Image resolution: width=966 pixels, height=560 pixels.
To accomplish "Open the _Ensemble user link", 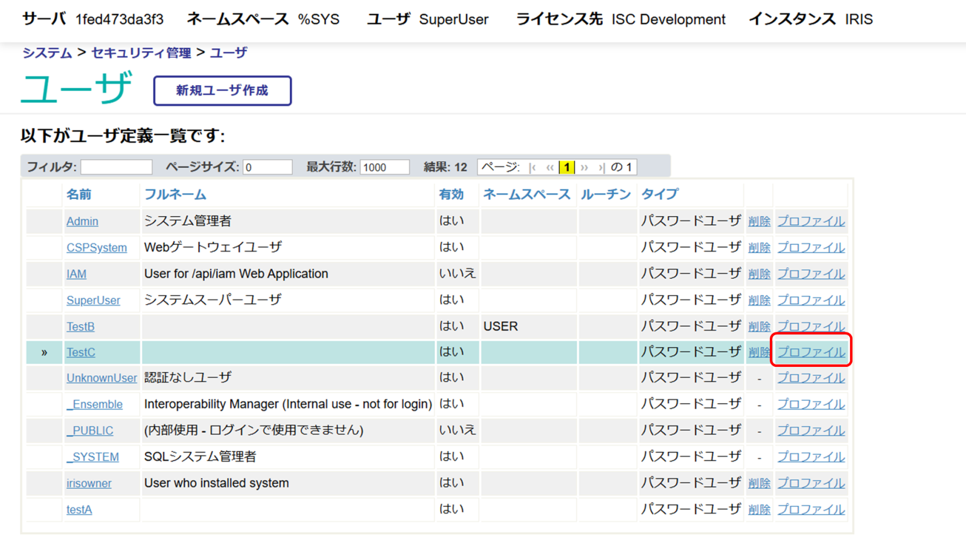I will coord(94,405).
